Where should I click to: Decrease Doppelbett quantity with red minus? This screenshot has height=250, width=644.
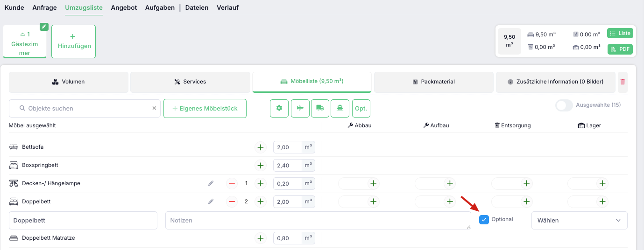point(232,202)
